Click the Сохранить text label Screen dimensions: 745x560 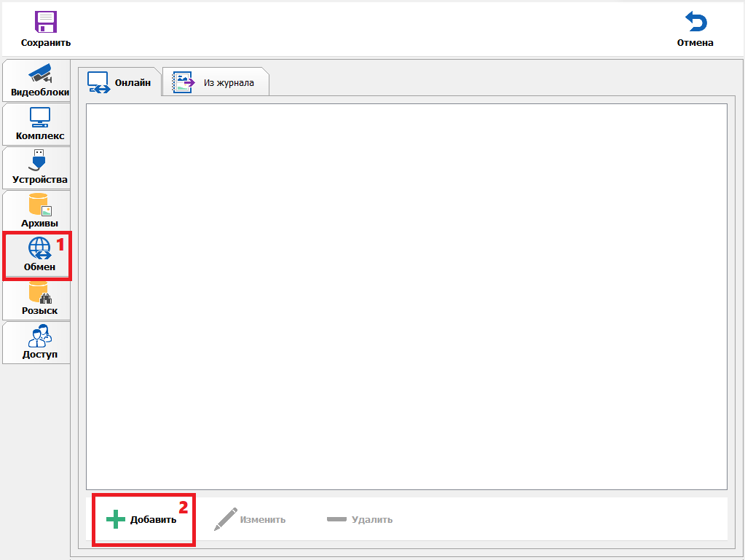coord(46,43)
